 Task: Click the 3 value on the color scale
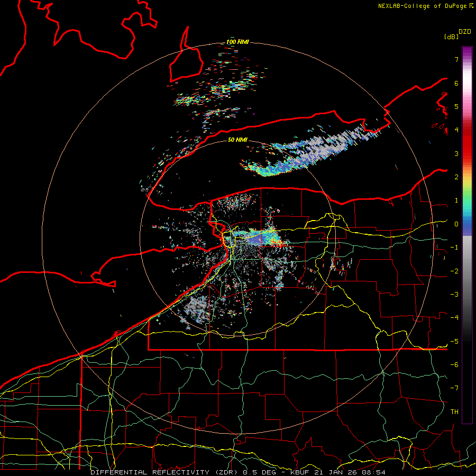click(x=456, y=153)
